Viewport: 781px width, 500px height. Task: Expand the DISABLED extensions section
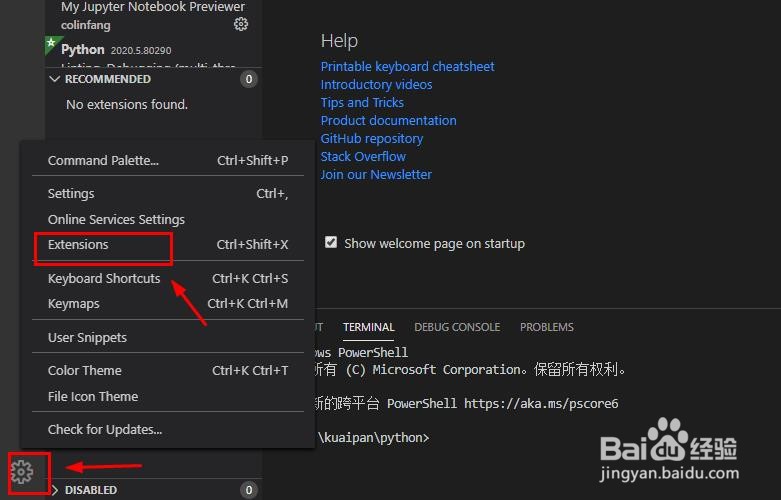[55, 490]
